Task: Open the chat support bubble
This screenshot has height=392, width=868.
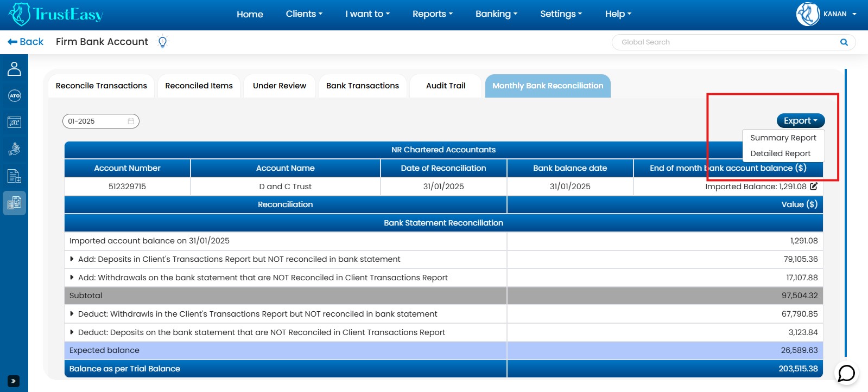Action: tap(846, 373)
